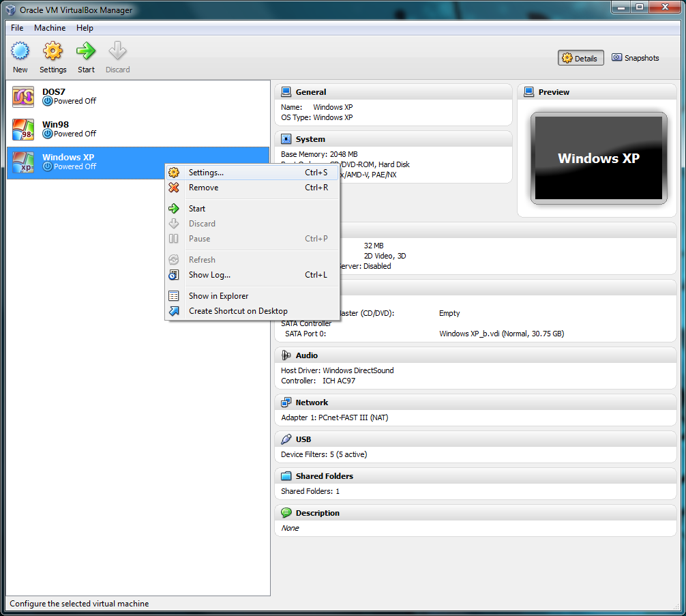Open the Audio section header link
The width and height of the screenshot is (686, 616).
coord(307,355)
